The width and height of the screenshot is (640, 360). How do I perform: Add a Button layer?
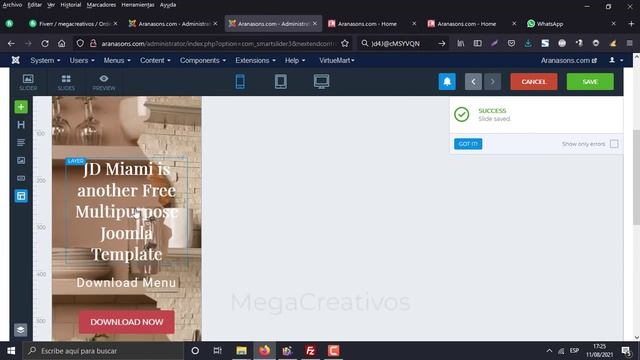pos(21,178)
